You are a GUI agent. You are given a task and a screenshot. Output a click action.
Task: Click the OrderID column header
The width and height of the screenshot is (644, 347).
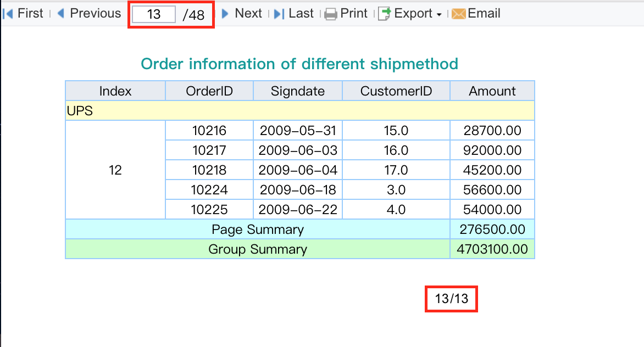pyautogui.click(x=209, y=91)
